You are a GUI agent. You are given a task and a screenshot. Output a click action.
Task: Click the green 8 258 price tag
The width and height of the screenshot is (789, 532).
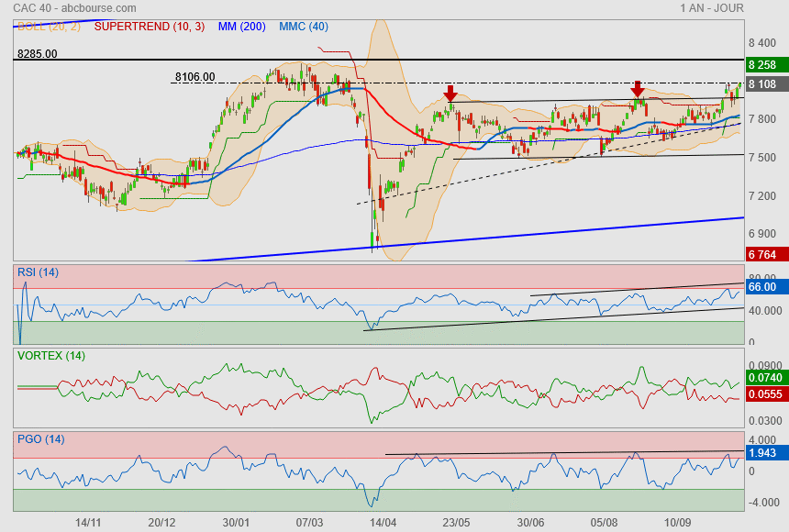(763, 65)
